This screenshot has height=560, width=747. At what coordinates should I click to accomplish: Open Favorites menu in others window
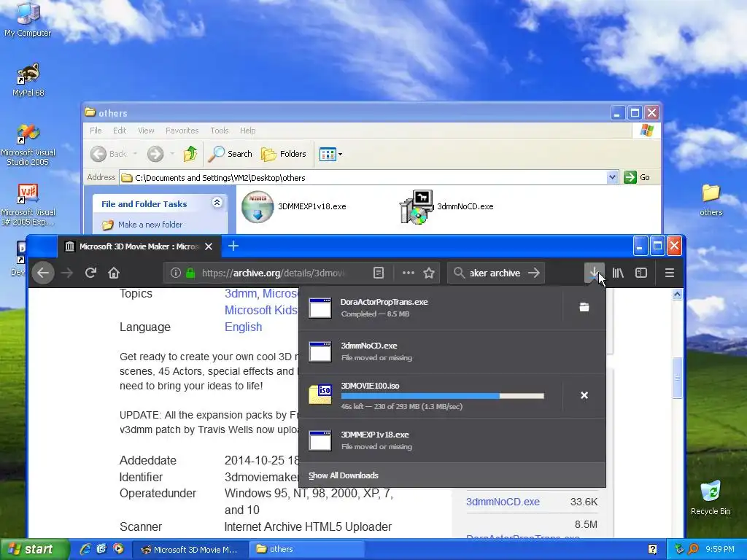(x=182, y=131)
